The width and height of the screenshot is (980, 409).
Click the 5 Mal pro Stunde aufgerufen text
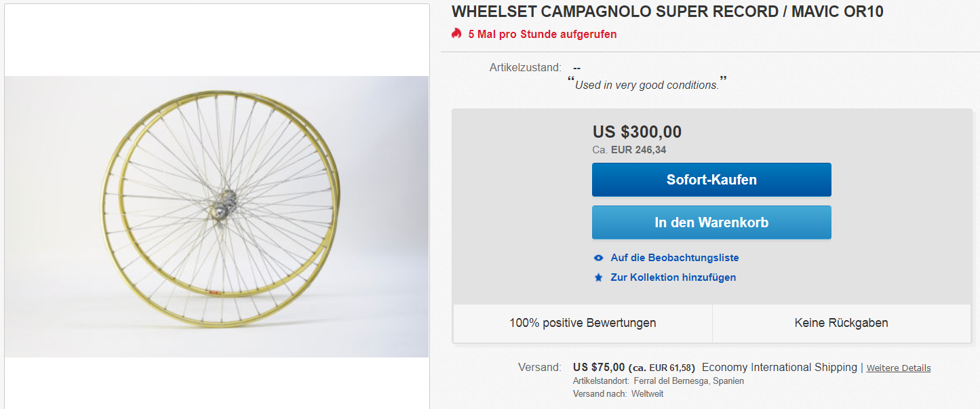coord(543,34)
